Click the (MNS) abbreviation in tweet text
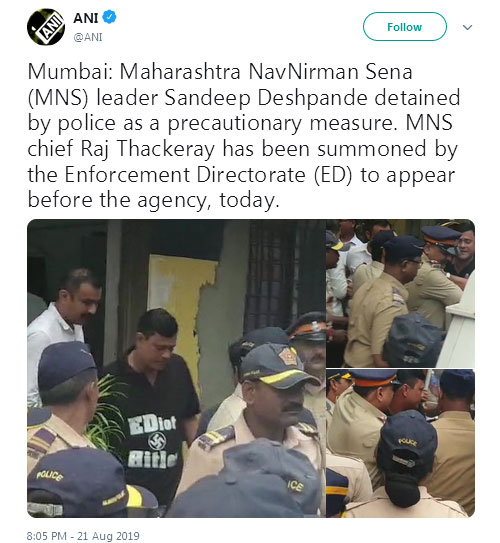Viewport: 500px width, 543px height. point(58,98)
